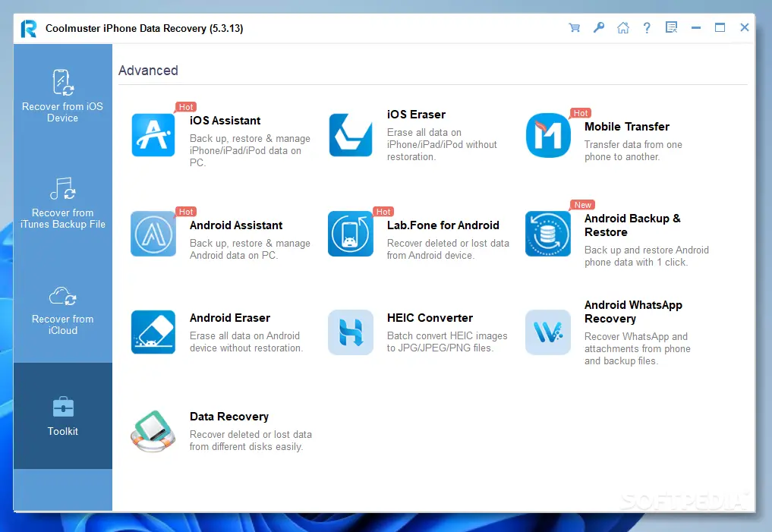Open registration via the key icon
The image size is (772, 532).
click(599, 27)
